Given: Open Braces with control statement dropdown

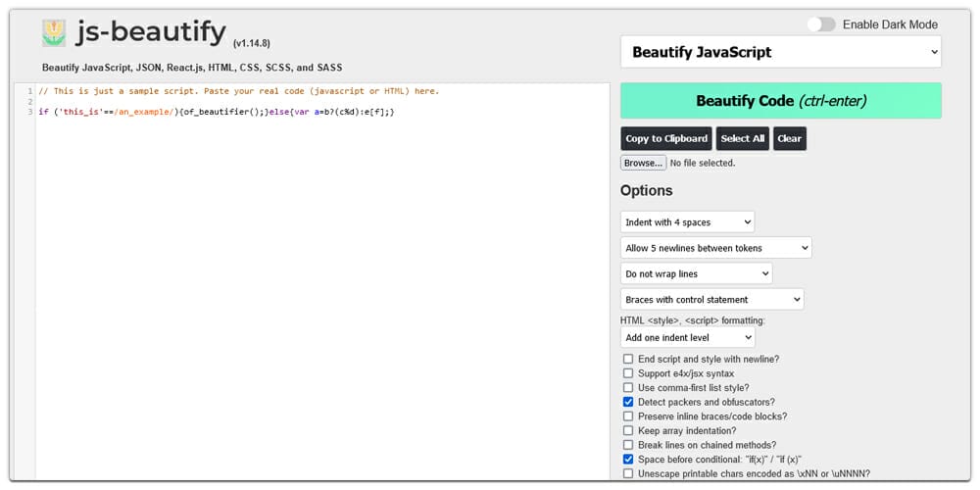Looking at the screenshot, I should click(x=711, y=299).
